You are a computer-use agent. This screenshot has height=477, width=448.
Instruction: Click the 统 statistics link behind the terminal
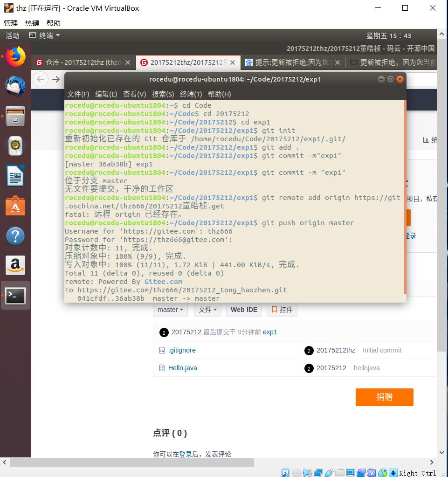[x=430, y=140]
